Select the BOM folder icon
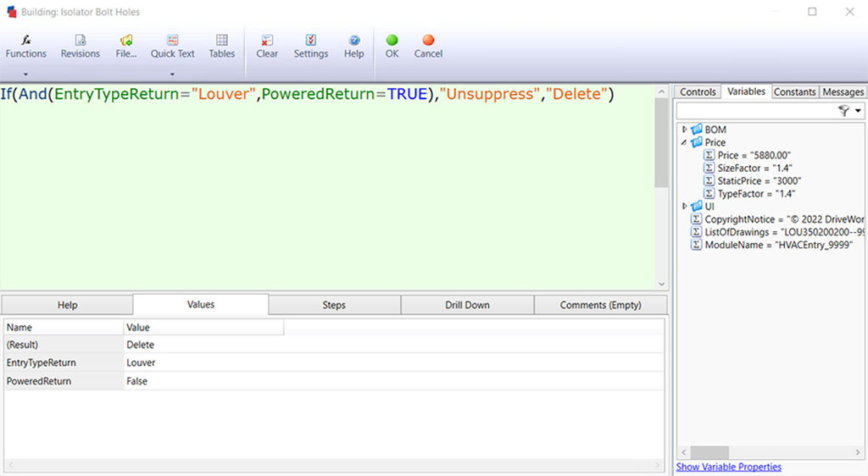868x476 pixels. tap(697, 130)
